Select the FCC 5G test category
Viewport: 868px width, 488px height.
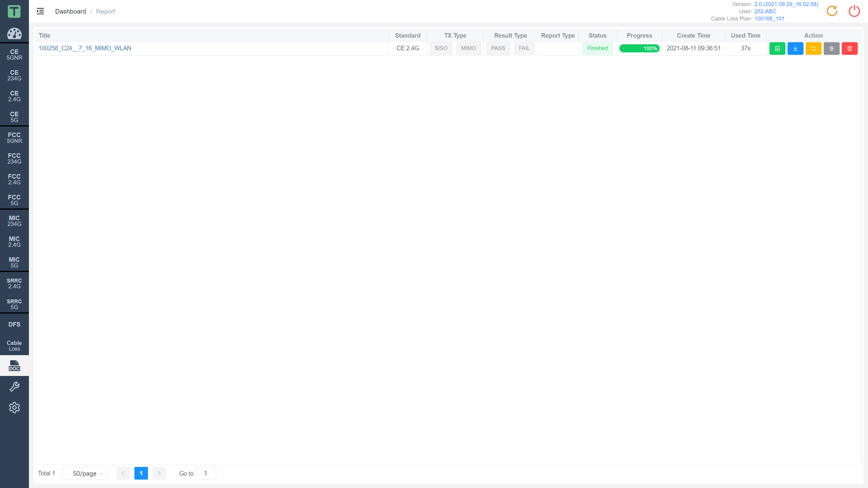(14, 200)
